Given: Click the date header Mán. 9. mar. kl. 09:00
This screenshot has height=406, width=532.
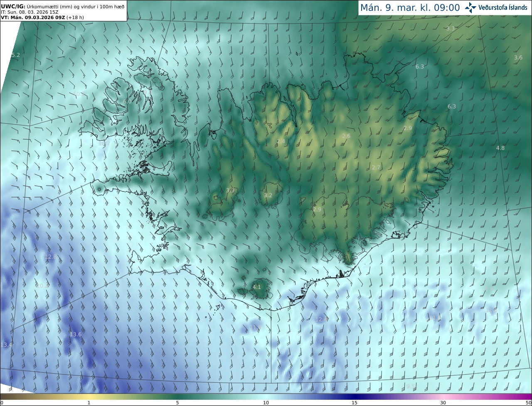Looking at the screenshot, I should coord(410,7).
